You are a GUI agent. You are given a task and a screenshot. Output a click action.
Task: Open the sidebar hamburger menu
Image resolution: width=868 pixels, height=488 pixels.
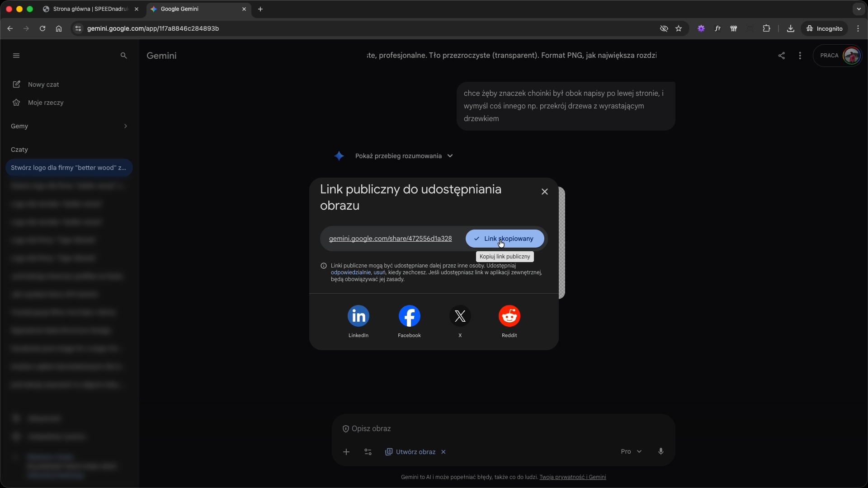click(16, 56)
